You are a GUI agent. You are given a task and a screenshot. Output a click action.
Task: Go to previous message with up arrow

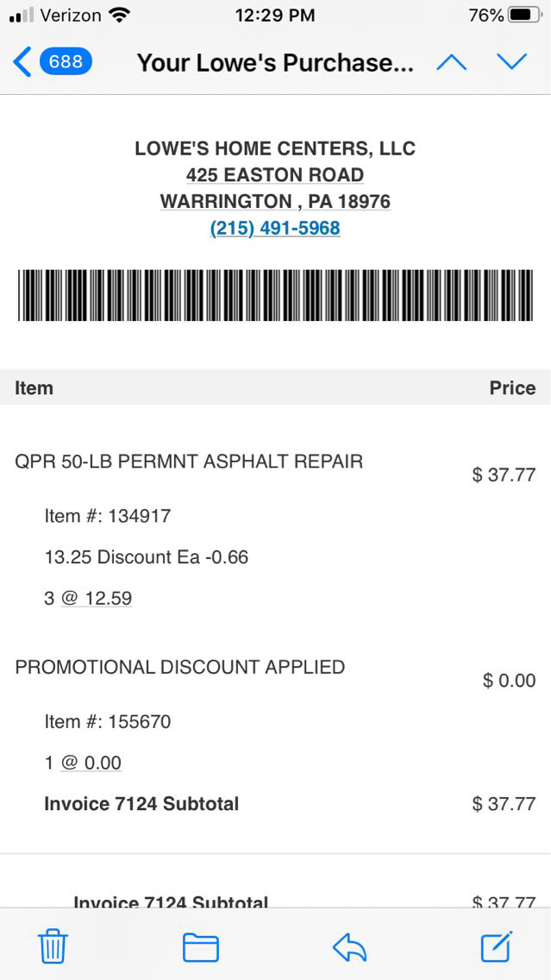point(451,62)
